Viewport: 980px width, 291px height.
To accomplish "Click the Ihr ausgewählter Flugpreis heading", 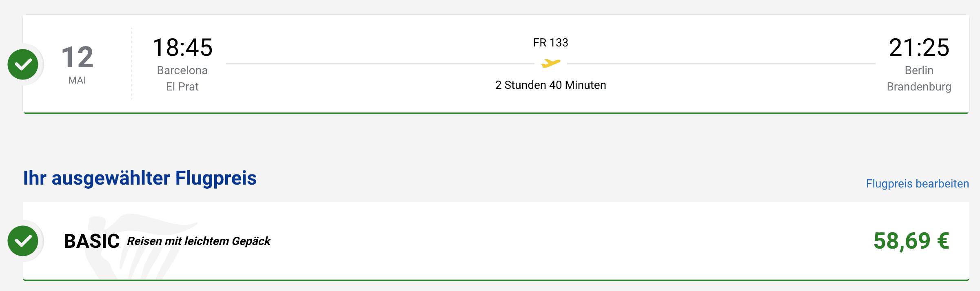I will (140, 178).
